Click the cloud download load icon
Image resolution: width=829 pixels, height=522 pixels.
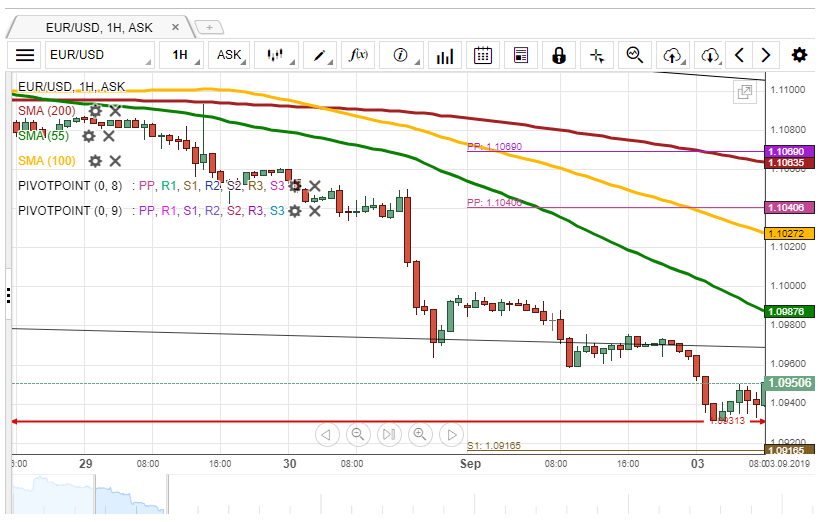pyautogui.click(x=710, y=55)
